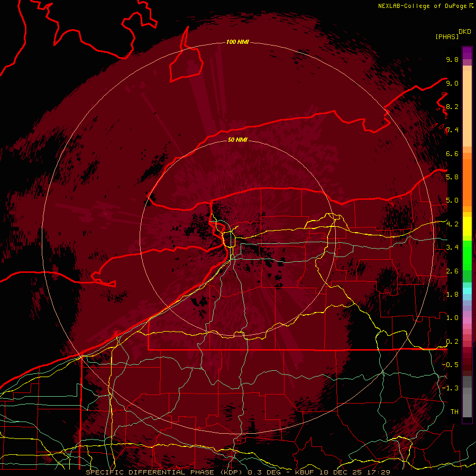The height and width of the screenshot is (476, 476).
Task: Click the 5.8 legend value
Action: 452,177
